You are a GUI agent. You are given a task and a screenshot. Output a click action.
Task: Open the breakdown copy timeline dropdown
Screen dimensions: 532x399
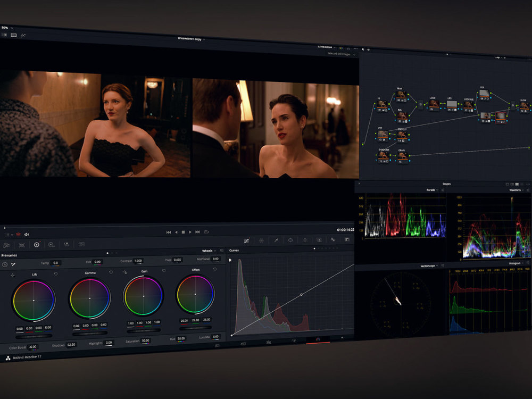click(192, 39)
